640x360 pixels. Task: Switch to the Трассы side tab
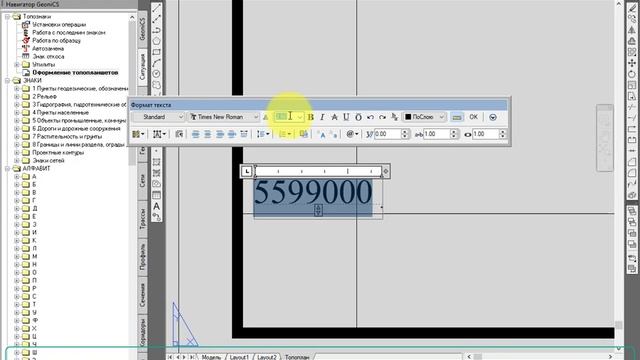(x=142, y=220)
